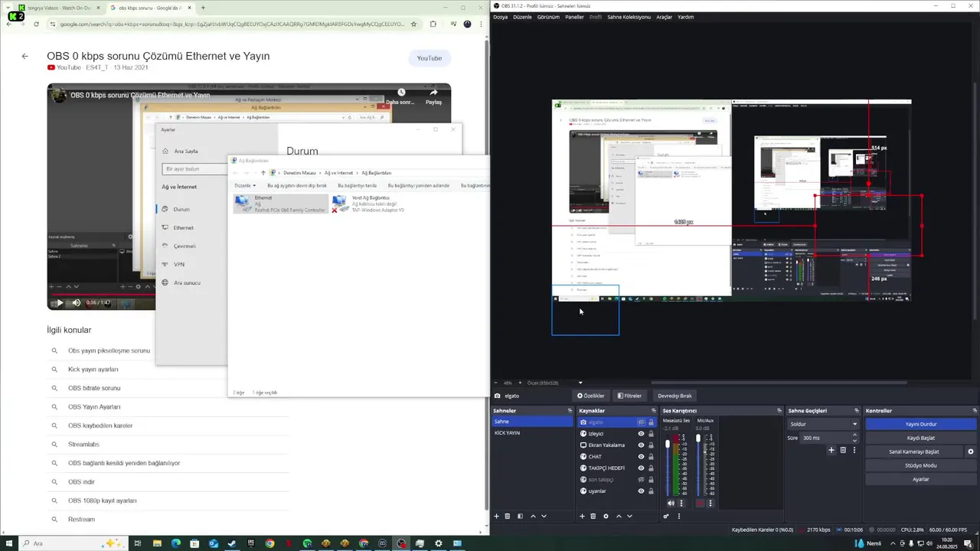Open source properties gear in the Kaynaklar toolbar
Image resolution: width=980 pixels, height=551 pixels.
(606, 516)
